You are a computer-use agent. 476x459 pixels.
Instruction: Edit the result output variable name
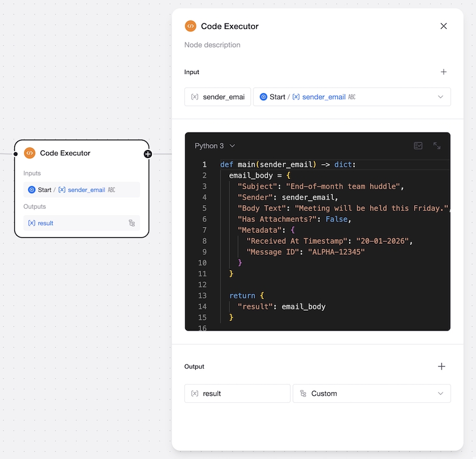click(x=237, y=393)
